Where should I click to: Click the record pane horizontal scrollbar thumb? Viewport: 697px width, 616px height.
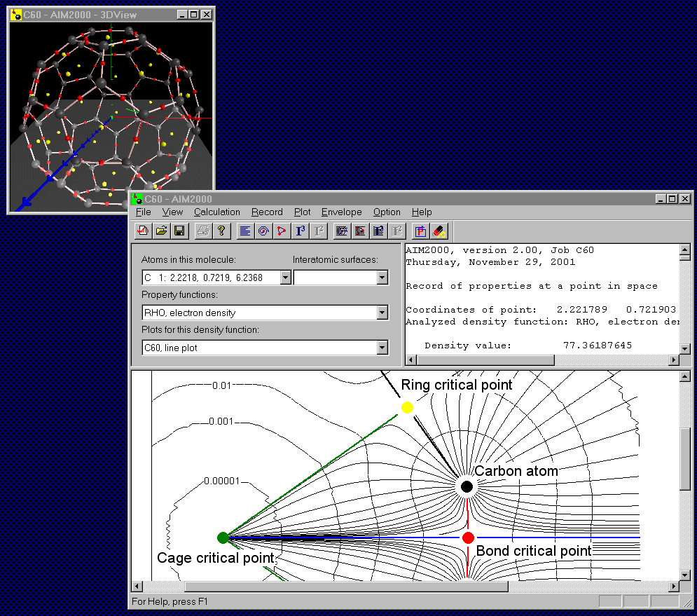tap(485, 360)
